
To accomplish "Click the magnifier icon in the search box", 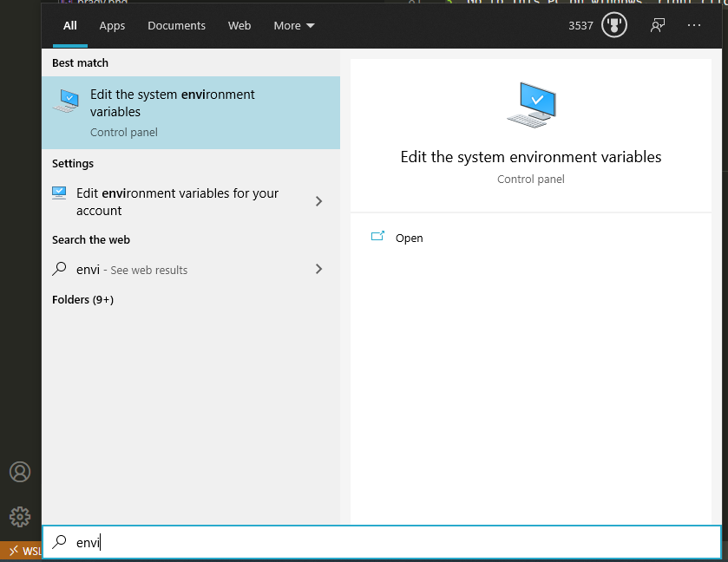I will click(59, 541).
